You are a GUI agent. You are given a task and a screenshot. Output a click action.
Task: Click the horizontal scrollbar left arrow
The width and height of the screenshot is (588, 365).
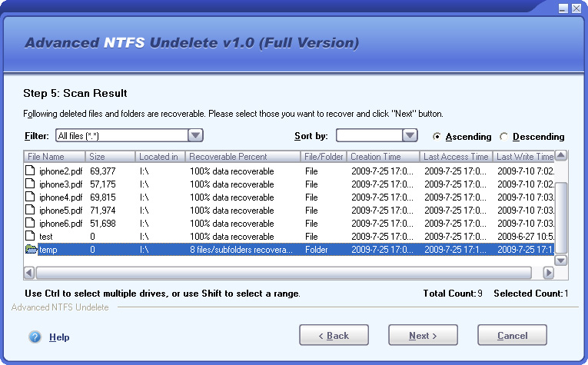[x=29, y=273]
